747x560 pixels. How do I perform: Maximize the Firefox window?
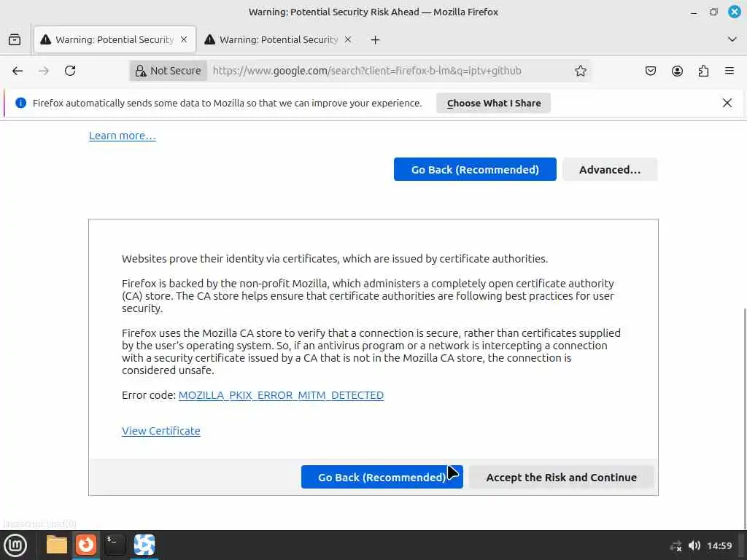(x=713, y=12)
